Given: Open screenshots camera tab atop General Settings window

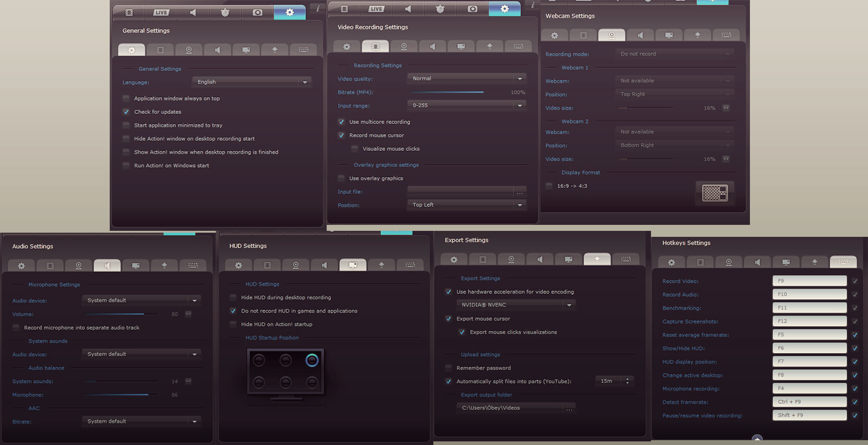Looking at the screenshot, I should (258, 12).
